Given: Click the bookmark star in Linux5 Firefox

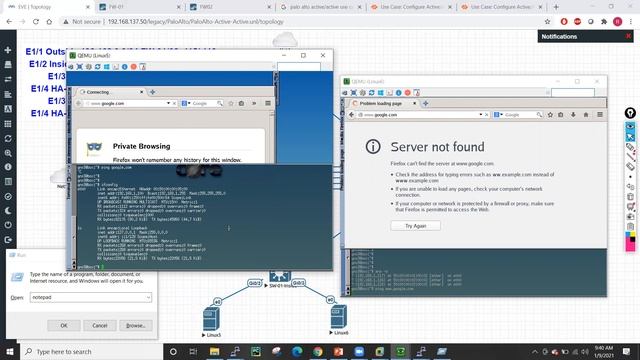Looking at the screenshot, I should [231, 104].
